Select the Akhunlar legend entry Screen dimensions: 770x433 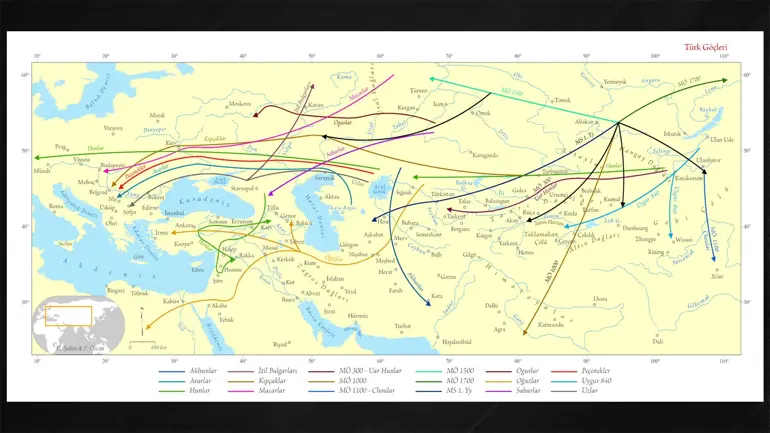point(188,371)
